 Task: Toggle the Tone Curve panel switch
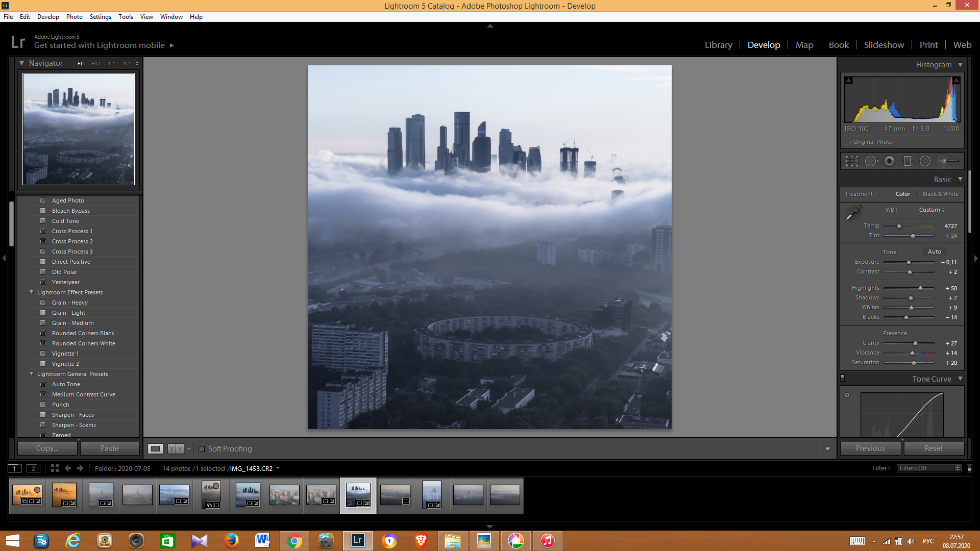point(843,379)
